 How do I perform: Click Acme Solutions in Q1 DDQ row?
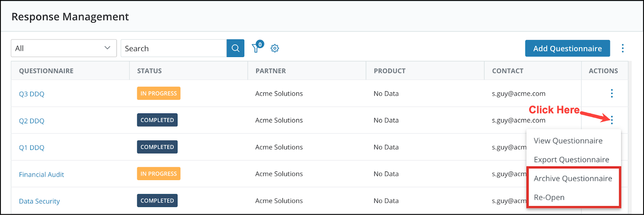tap(279, 147)
